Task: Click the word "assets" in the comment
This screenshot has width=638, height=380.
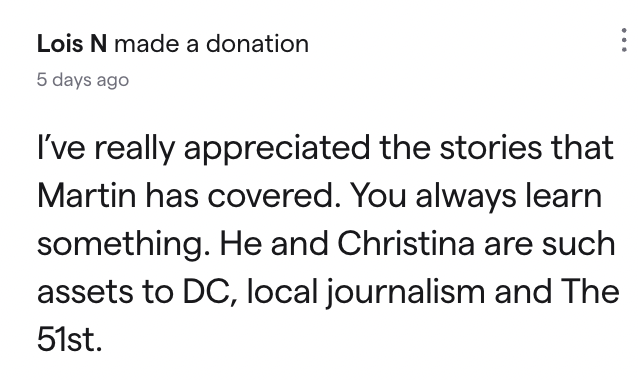Action: tap(85, 293)
